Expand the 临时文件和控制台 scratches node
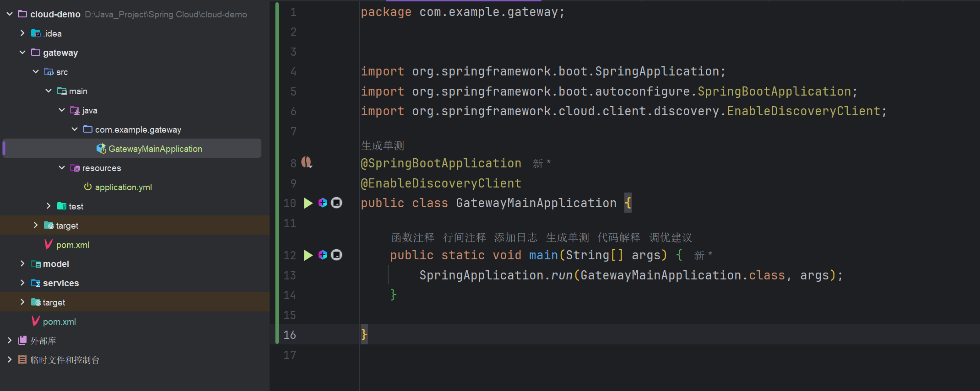 10,360
